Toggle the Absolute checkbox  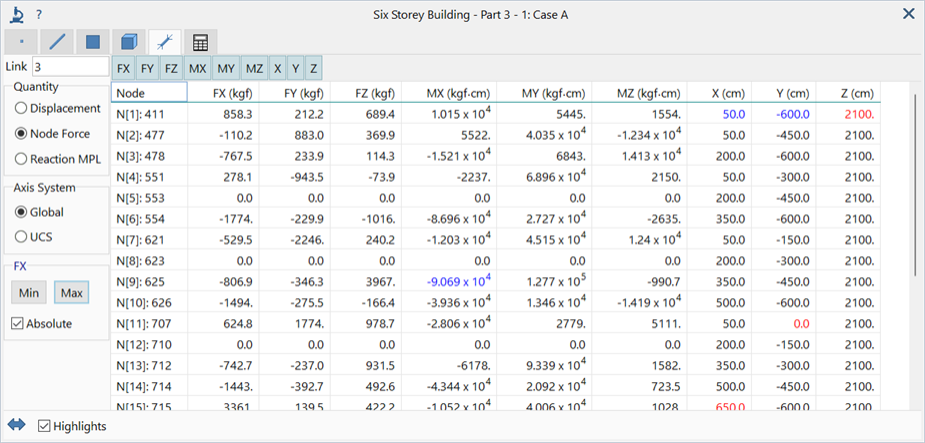click(x=42, y=324)
